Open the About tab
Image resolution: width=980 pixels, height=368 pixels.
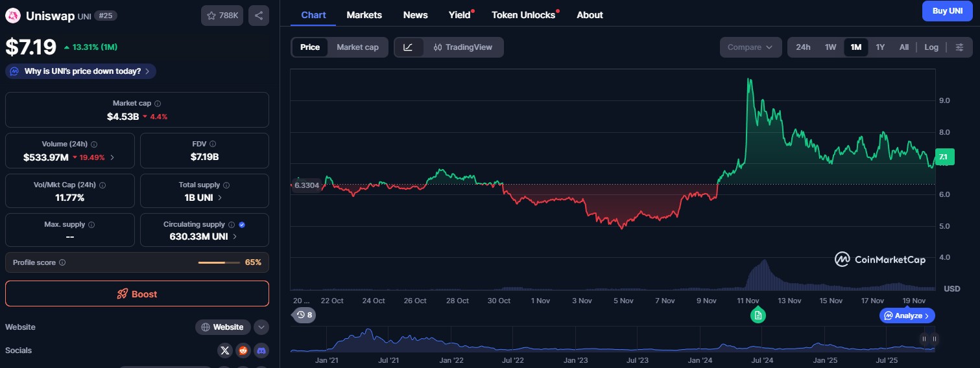tap(590, 15)
